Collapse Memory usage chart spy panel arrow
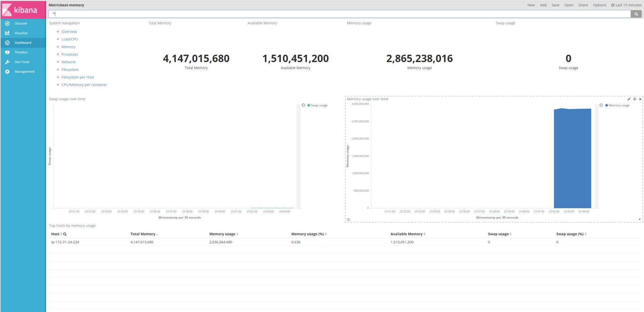 [x=348, y=220]
